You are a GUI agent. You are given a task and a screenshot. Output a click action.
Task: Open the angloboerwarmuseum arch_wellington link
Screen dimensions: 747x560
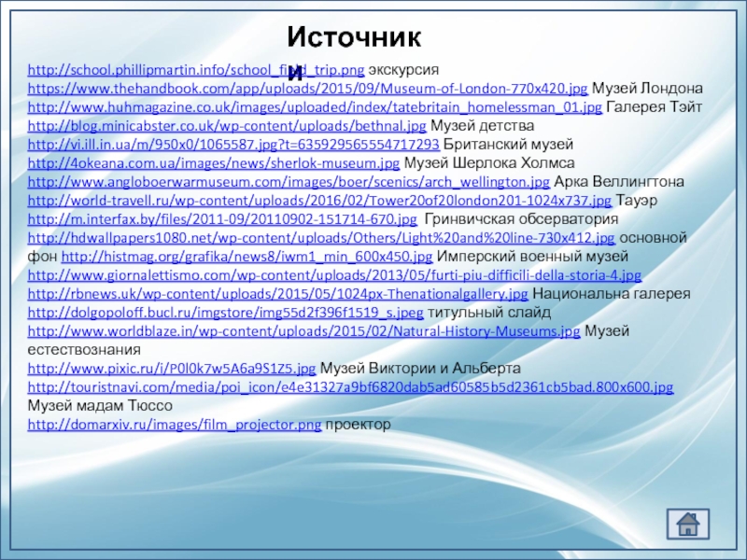click(x=289, y=181)
